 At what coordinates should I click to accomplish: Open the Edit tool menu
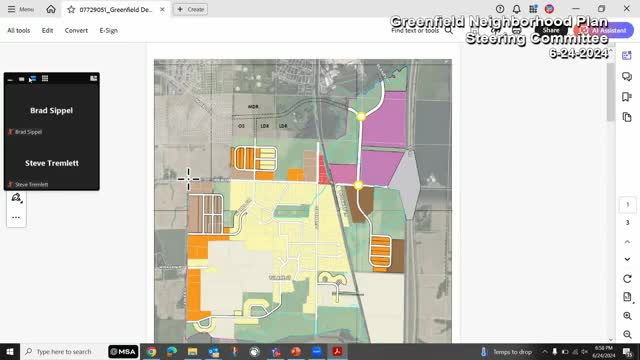[x=47, y=30]
